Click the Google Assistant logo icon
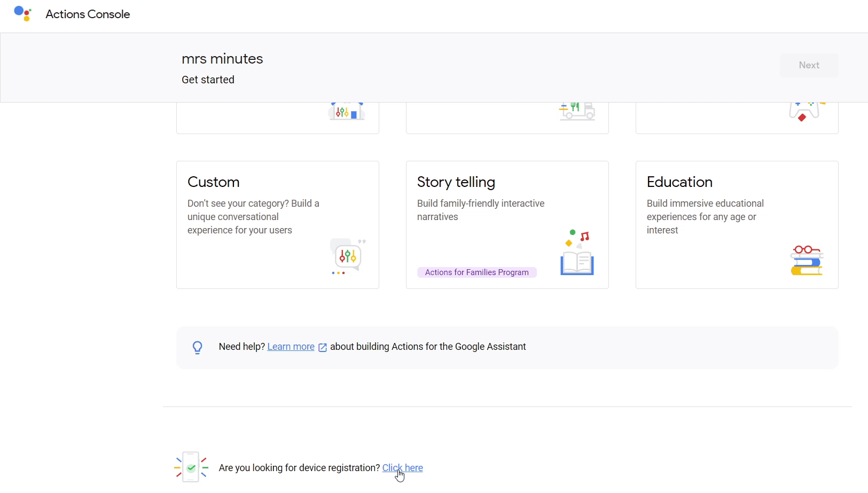 [22, 13]
